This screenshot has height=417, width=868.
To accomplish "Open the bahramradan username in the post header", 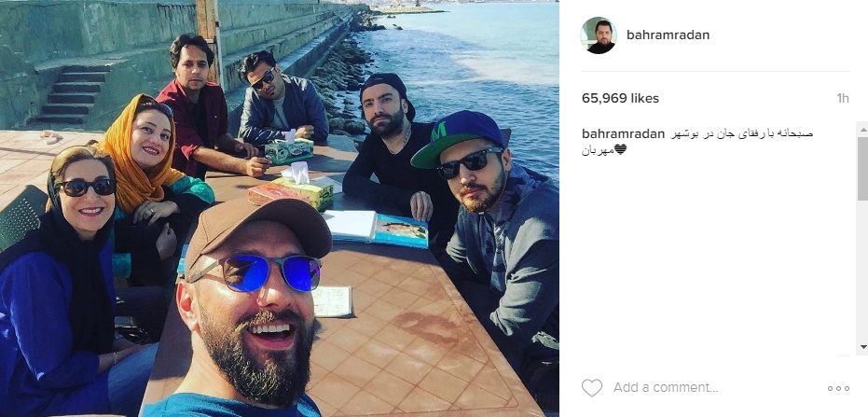I will pos(668,35).
